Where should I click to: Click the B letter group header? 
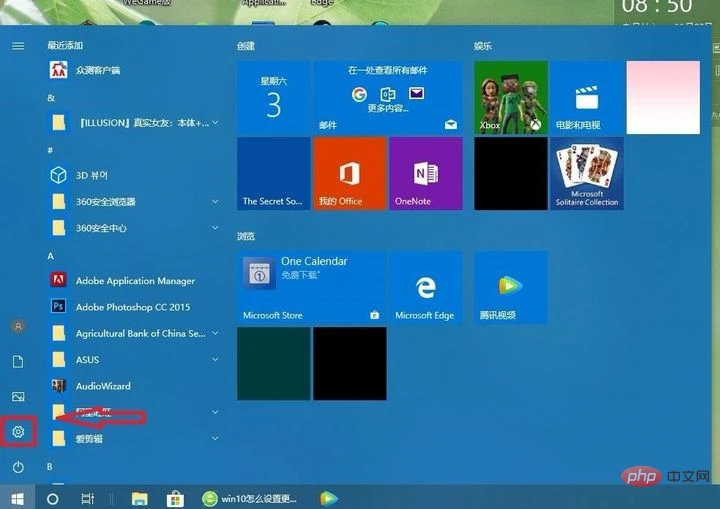point(50,466)
